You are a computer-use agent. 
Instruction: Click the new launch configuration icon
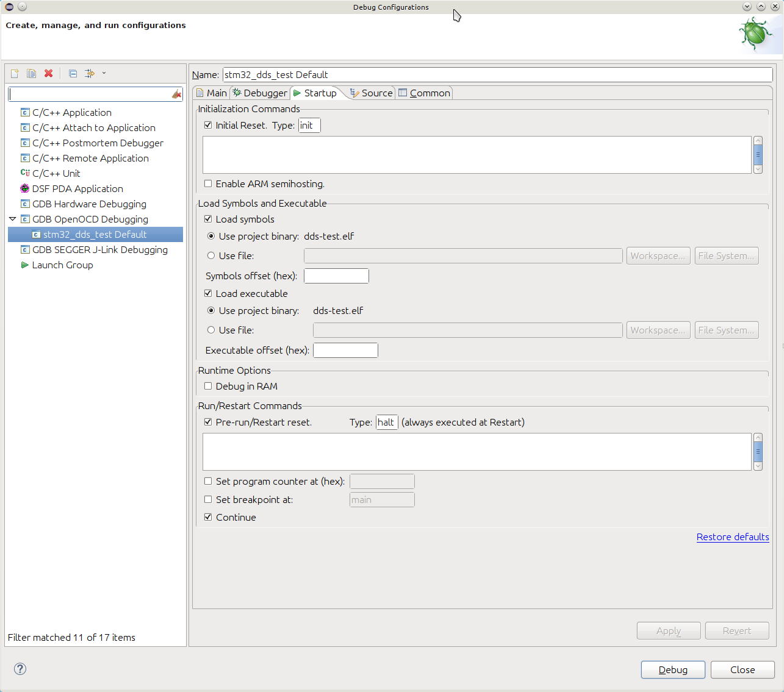tap(15, 73)
